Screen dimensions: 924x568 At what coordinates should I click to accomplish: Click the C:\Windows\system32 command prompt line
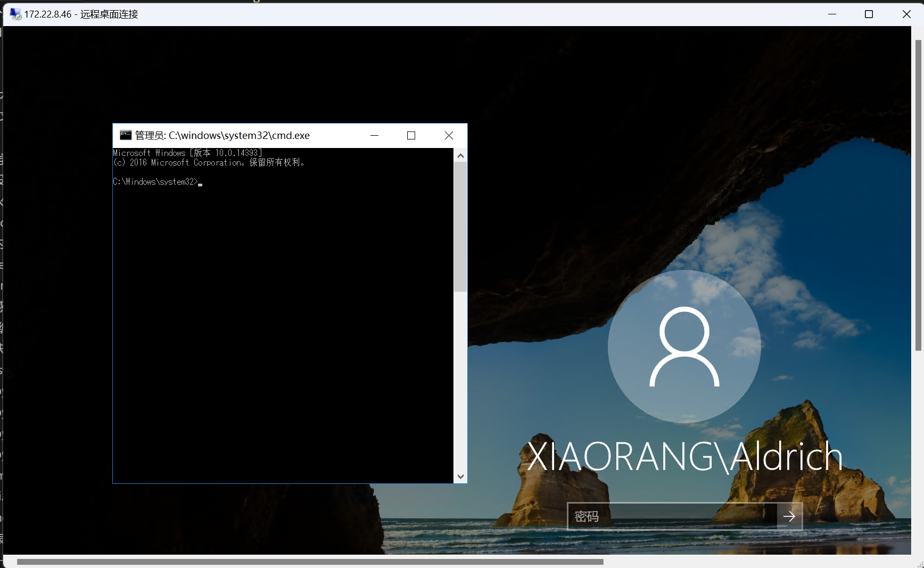pos(155,182)
